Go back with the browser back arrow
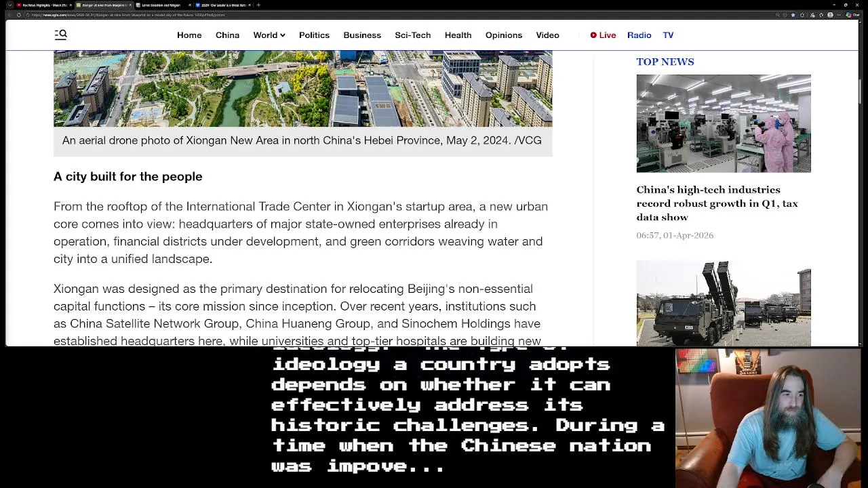The height and width of the screenshot is (488, 868). (x=9, y=15)
